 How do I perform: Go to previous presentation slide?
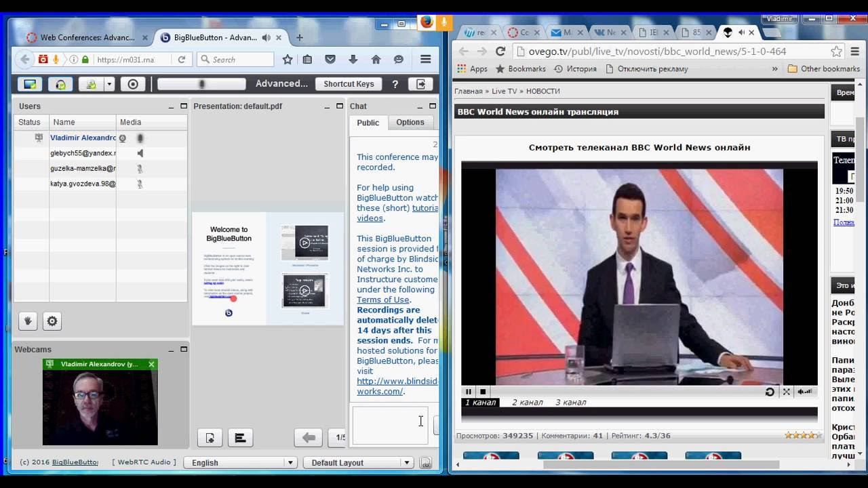click(x=309, y=438)
